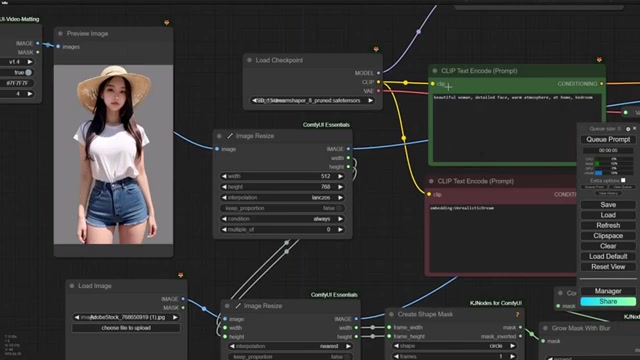Click the IMAGE output port on Load Image node
640x360 pixels.
coord(183,299)
